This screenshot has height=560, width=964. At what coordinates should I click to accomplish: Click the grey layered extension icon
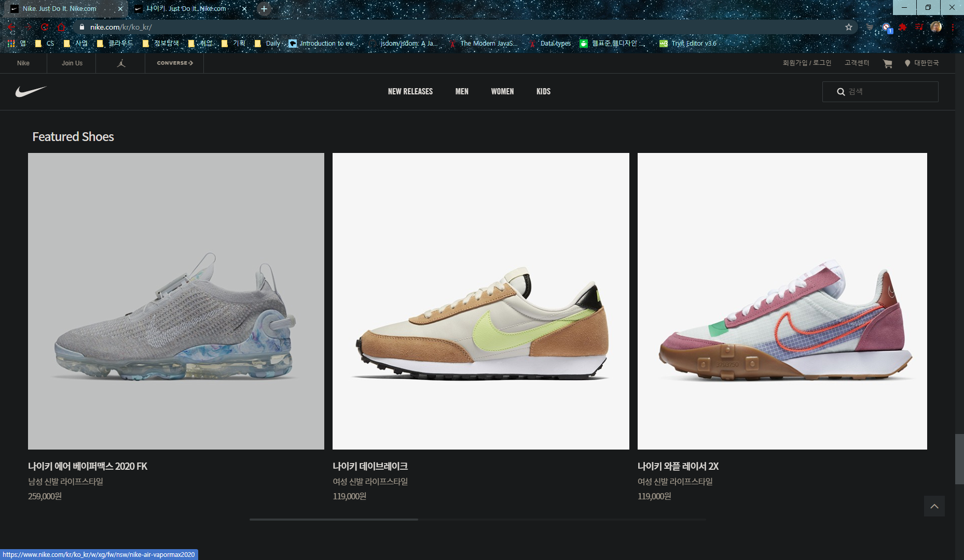[870, 27]
